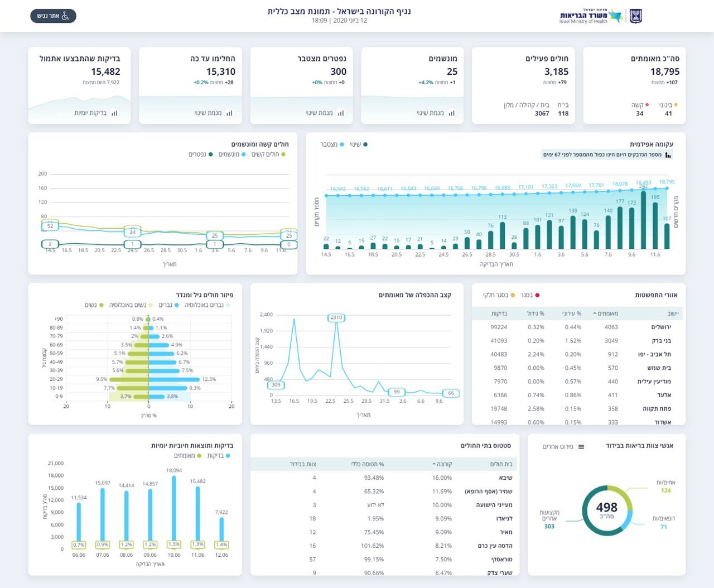The height and width of the screenshot is (588, 714).
Task: Sort spread areas table by מאומתים column
Action: coord(605,314)
